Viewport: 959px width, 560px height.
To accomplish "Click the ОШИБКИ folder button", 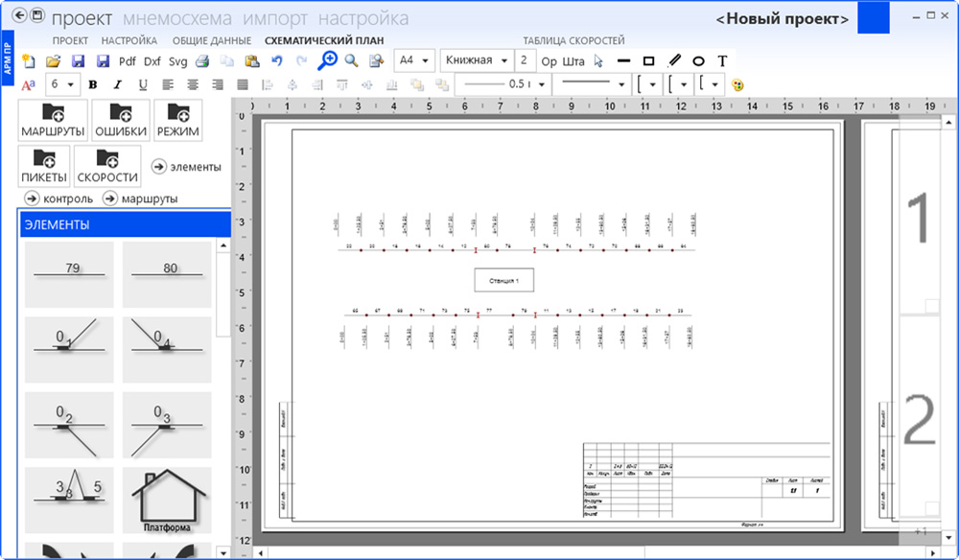I will pyautogui.click(x=121, y=121).
